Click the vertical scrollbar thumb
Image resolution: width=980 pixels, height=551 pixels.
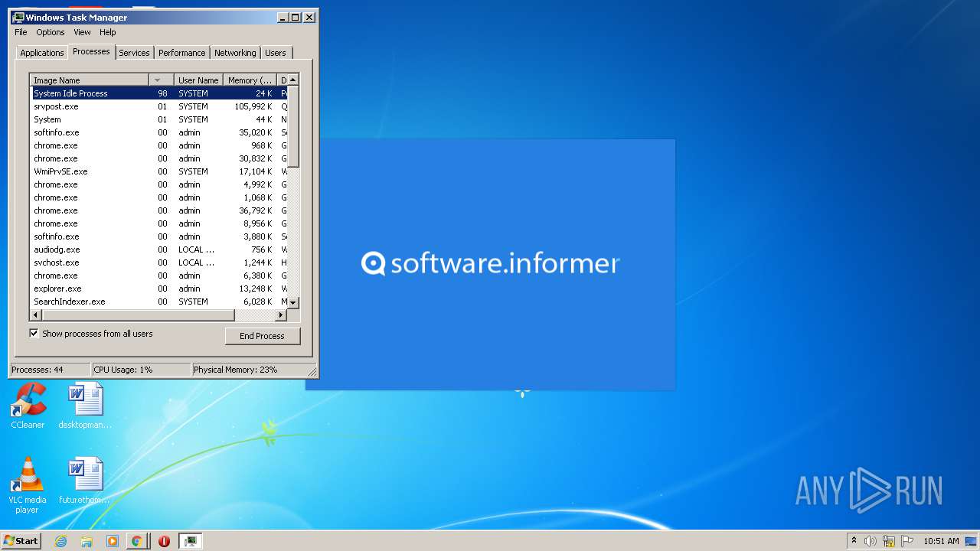coord(293,126)
